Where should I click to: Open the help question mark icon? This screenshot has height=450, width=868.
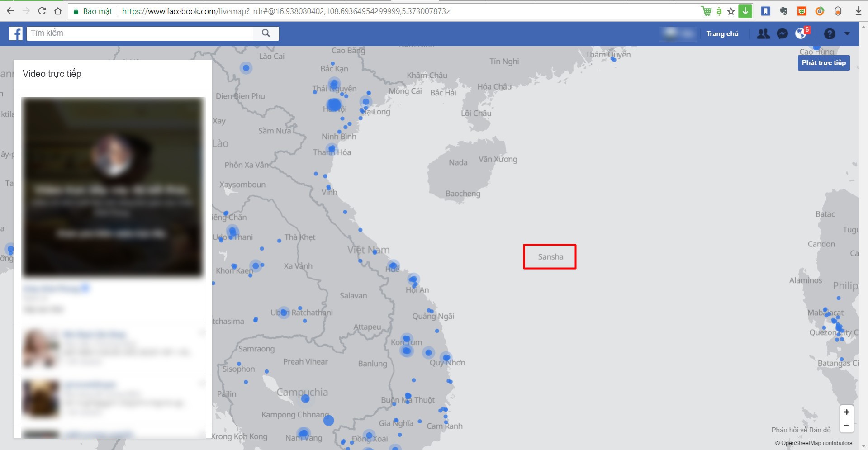tap(830, 34)
